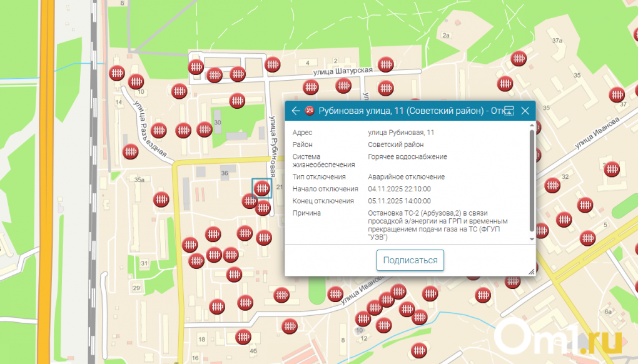Select outage marker near building 4б
Image resolution: width=638 pixels, height=364 pixels.
tap(243, 337)
